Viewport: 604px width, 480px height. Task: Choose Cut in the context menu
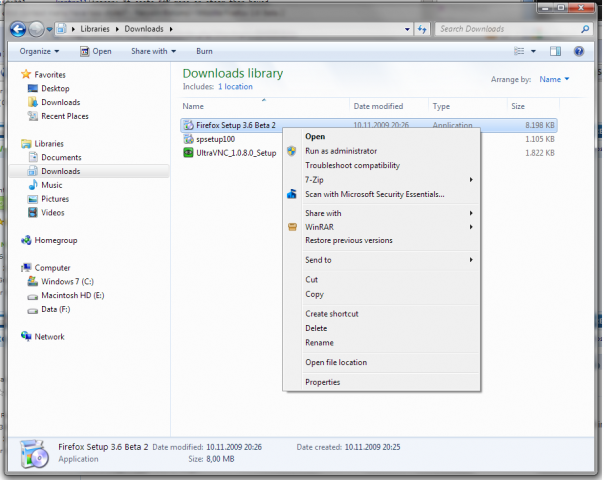pos(390,280)
